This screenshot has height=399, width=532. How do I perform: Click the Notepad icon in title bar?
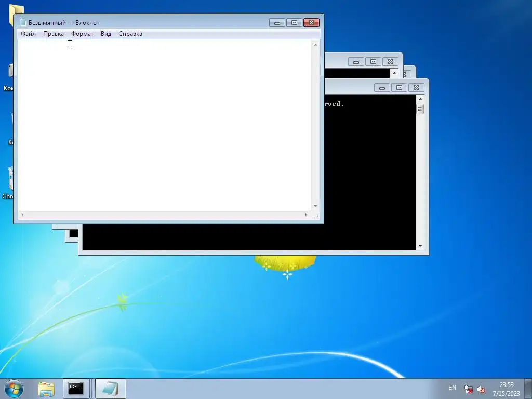[23, 22]
